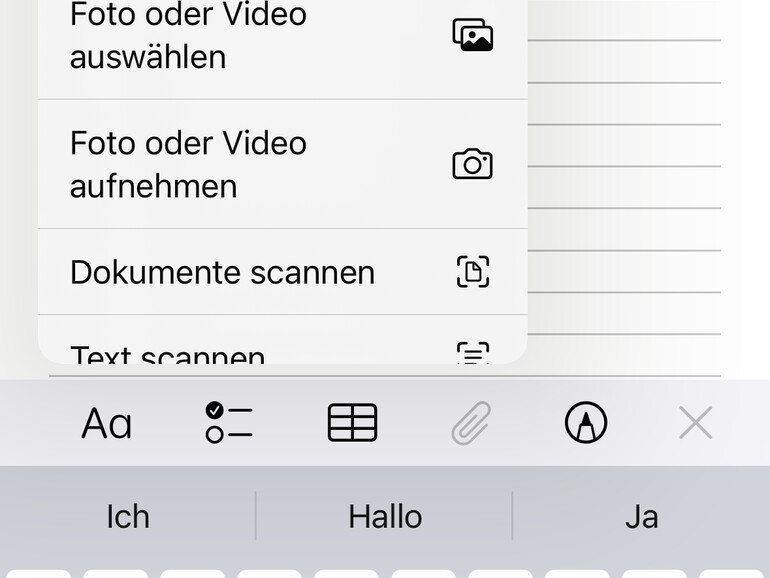
Task: Select 'Text scannen' menu entry
Action: (282, 340)
